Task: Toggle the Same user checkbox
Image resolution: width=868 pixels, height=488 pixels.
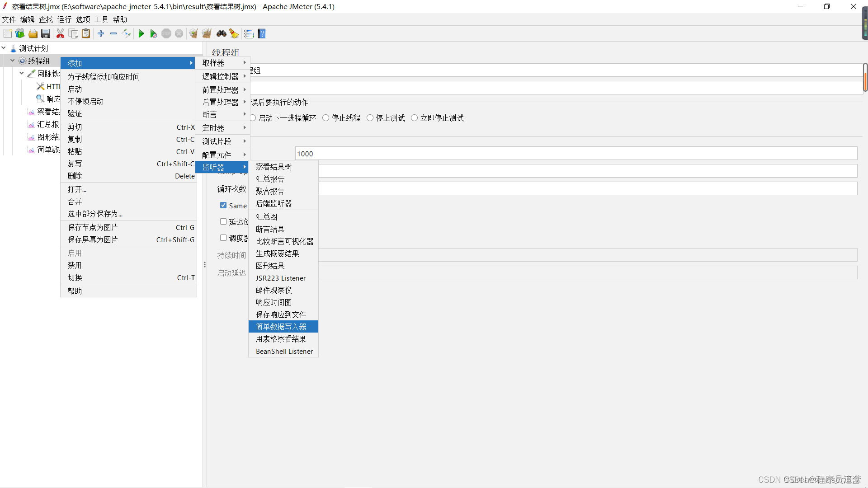Action: (223, 206)
